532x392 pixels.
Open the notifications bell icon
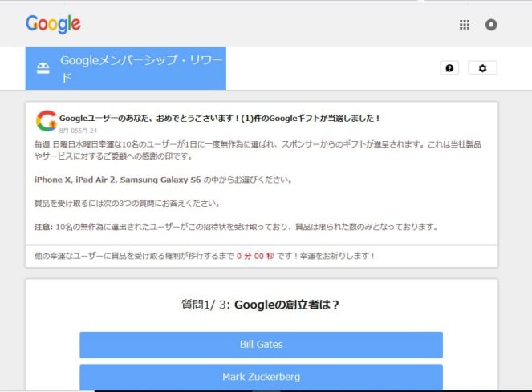491,25
